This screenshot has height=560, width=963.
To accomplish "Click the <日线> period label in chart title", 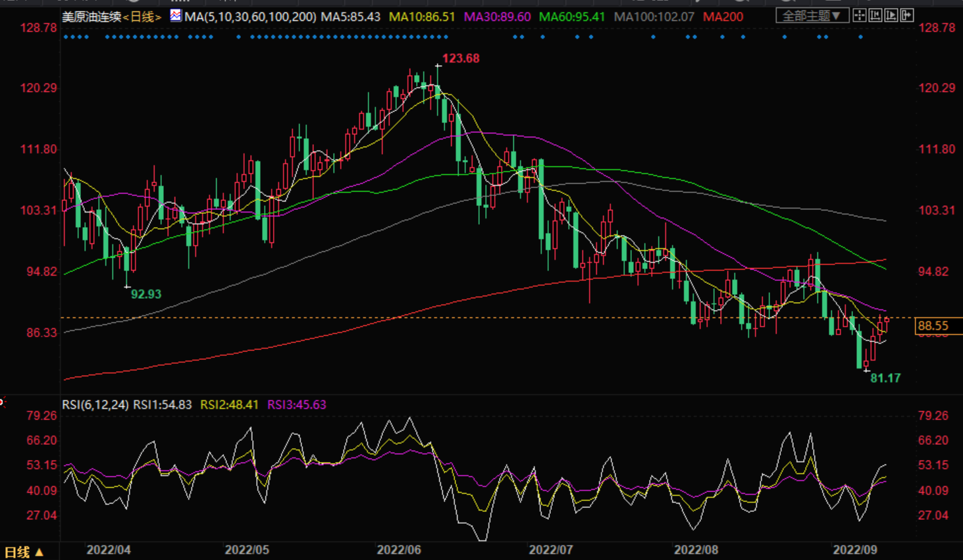I will click(142, 17).
